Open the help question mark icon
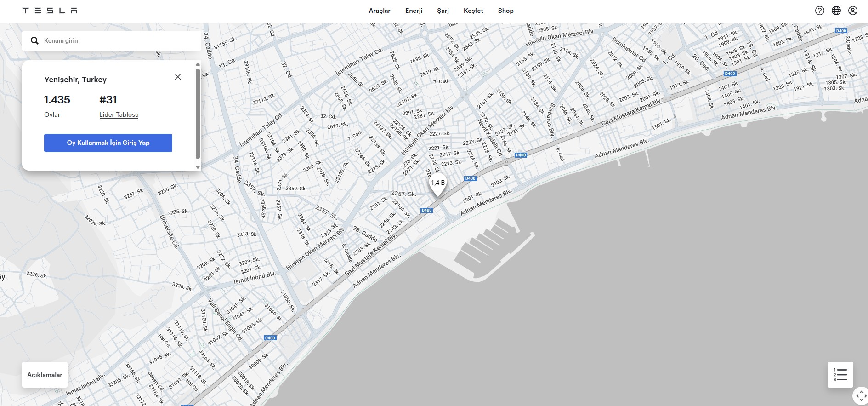 (819, 11)
